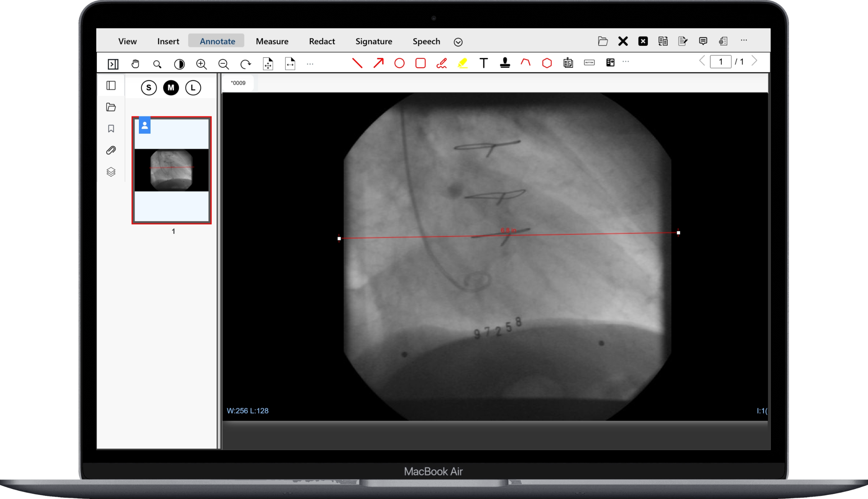Select the text annotation tool
The image size is (868, 499).
coord(484,63)
